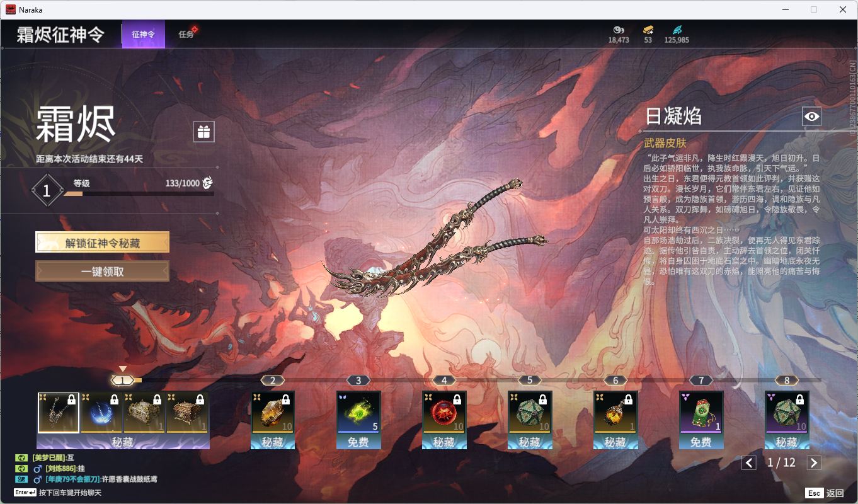Click Esc 返回 to go back
858x504 pixels.
pos(825,493)
